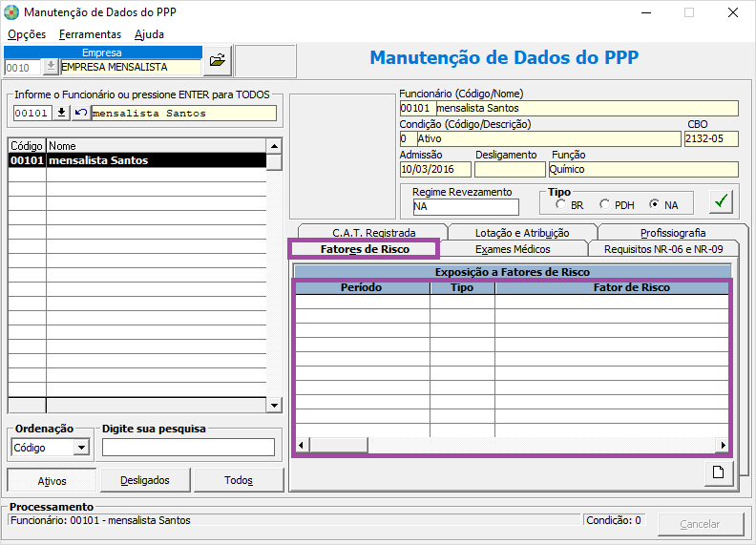Click the Nome column header in employee list

[x=157, y=146]
